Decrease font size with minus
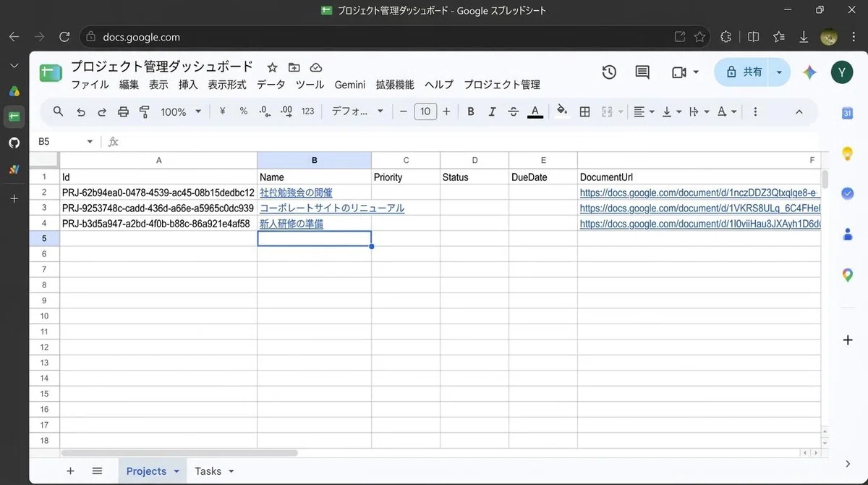The width and height of the screenshot is (868, 485). pos(404,111)
